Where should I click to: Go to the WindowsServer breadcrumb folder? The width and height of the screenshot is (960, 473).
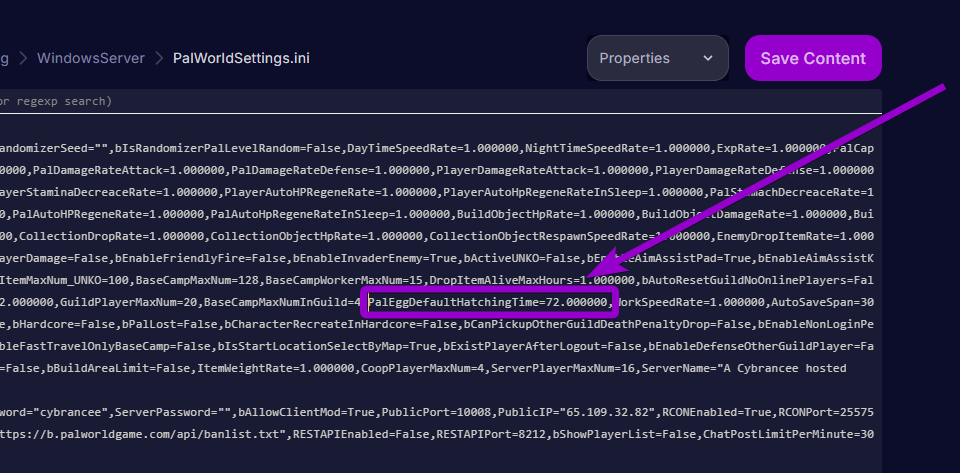pyautogui.click(x=91, y=58)
